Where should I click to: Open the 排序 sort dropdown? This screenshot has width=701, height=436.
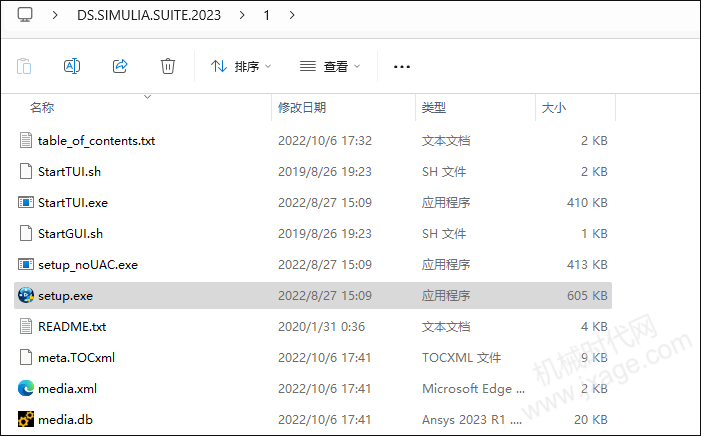pos(241,67)
